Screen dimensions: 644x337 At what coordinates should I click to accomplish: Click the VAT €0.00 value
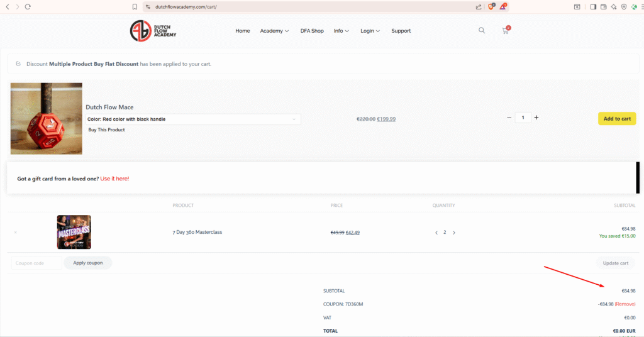tap(630, 318)
